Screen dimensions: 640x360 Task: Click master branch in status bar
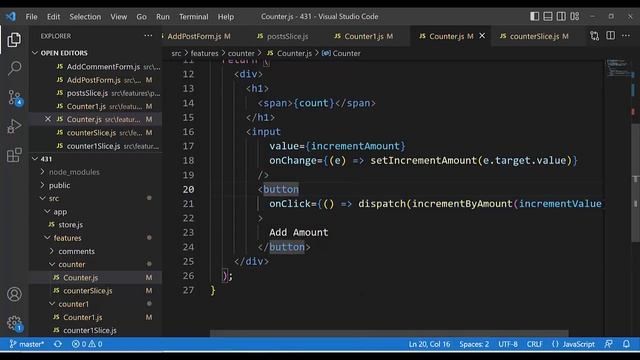(x=27, y=344)
